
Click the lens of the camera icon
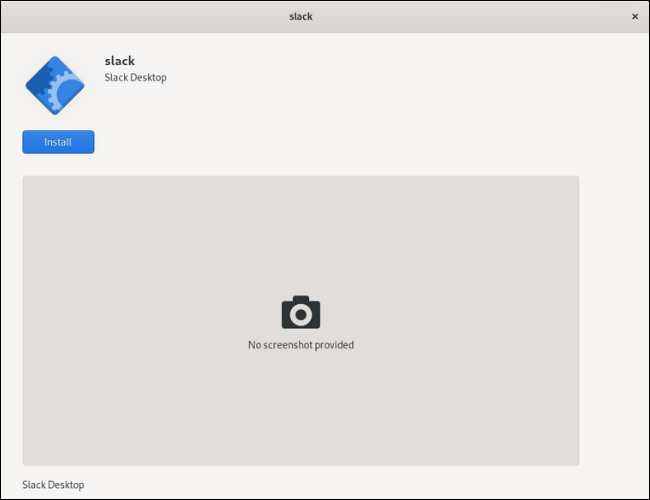301,315
